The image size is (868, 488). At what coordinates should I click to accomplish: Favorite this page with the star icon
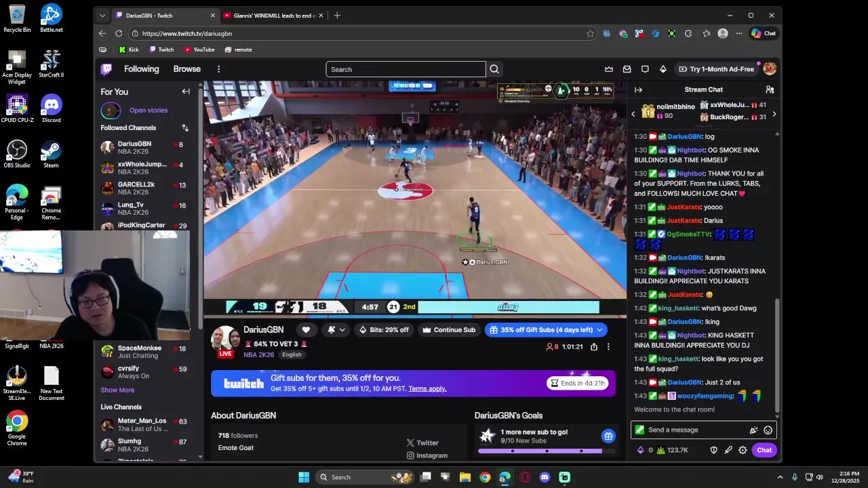[x=590, y=33]
